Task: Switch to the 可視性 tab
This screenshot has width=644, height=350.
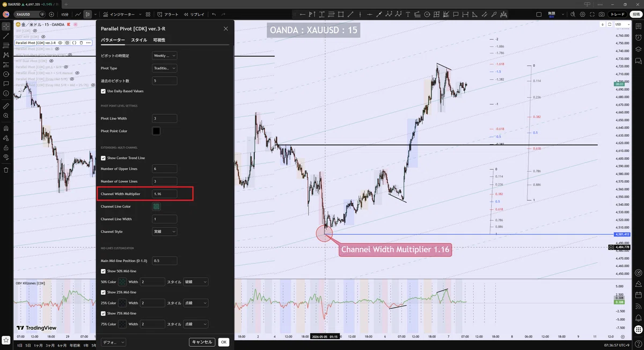Action: [159, 40]
